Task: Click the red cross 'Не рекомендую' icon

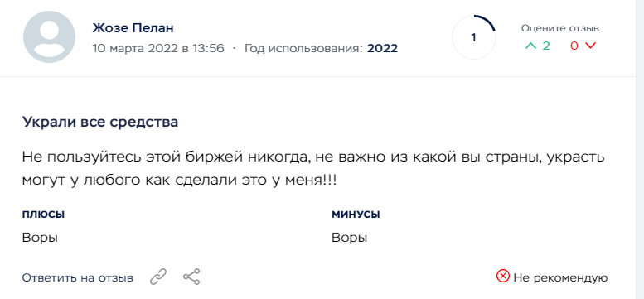Action: [503, 277]
